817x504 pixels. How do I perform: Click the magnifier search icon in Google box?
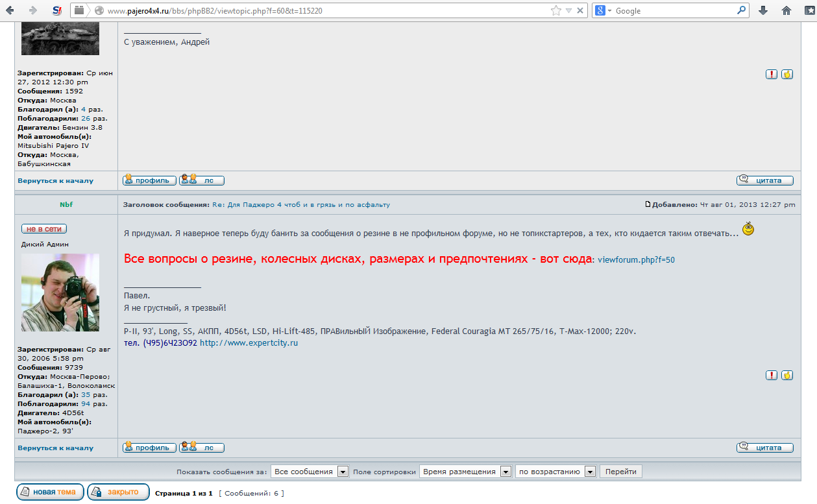click(741, 10)
